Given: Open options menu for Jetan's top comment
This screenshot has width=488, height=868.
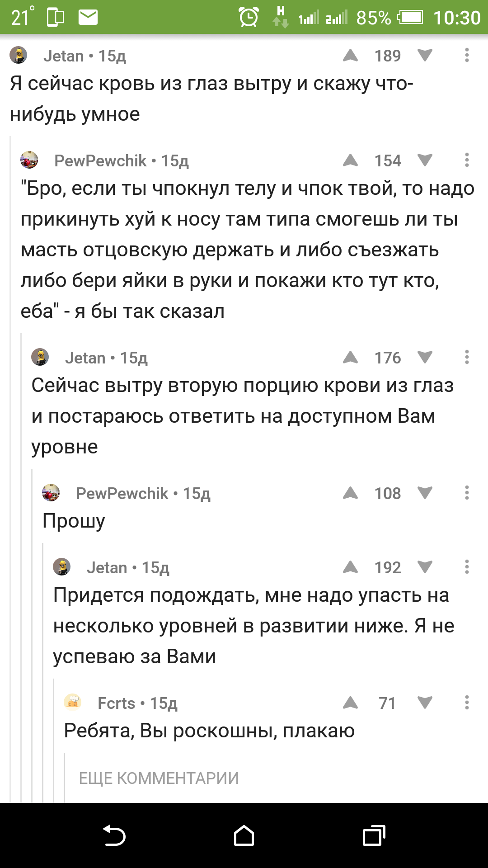Looking at the screenshot, I should (x=467, y=56).
